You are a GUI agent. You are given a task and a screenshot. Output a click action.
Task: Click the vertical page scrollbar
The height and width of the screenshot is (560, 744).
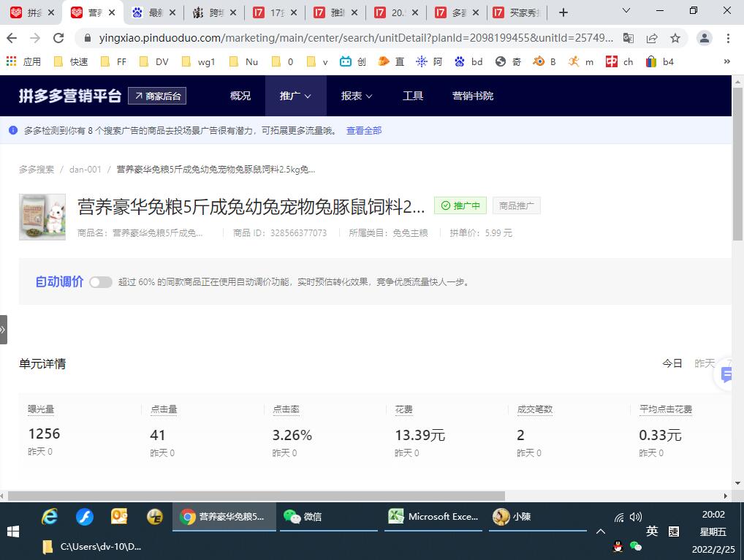tap(738, 164)
